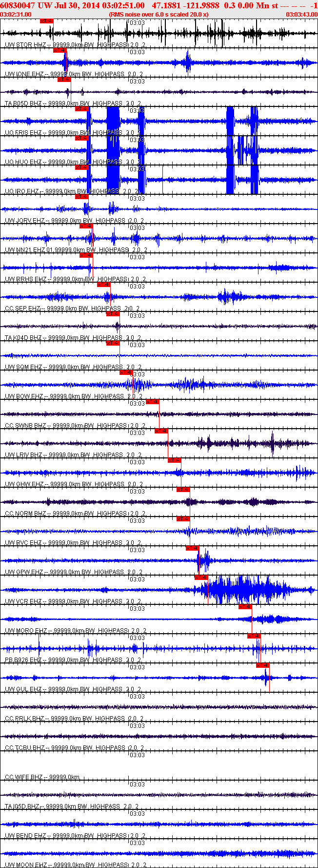
Task: Click the end time 03:03:43.00
Action: click(x=301, y=14)
